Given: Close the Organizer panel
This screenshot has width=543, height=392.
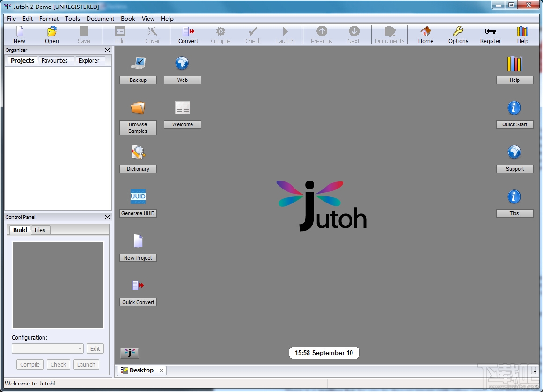Looking at the screenshot, I should pyautogui.click(x=107, y=50).
